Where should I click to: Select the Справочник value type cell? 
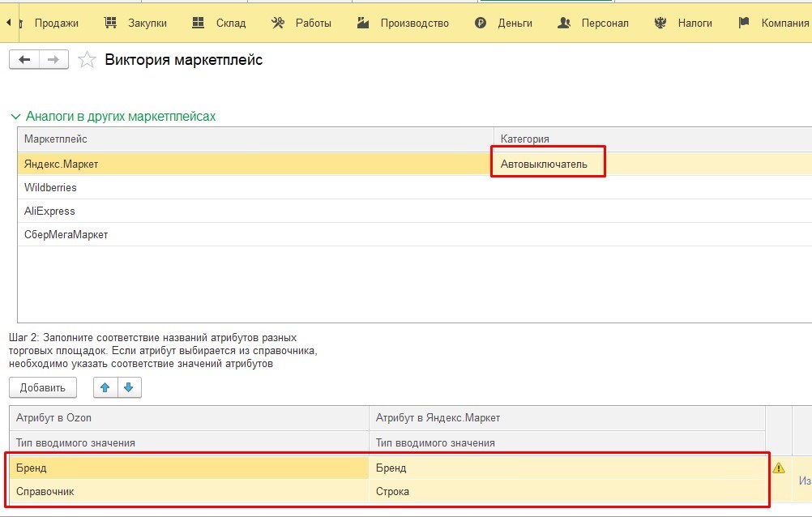click(189, 492)
